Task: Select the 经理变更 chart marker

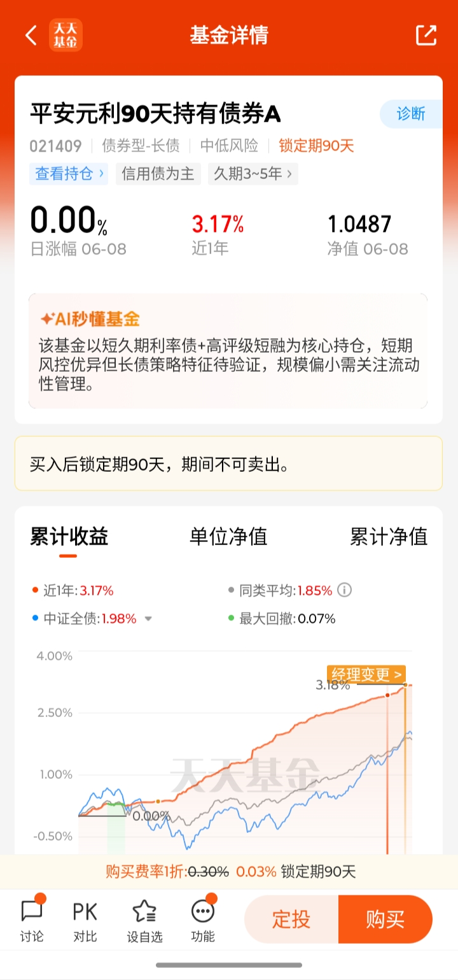Action: tap(366, 674)
